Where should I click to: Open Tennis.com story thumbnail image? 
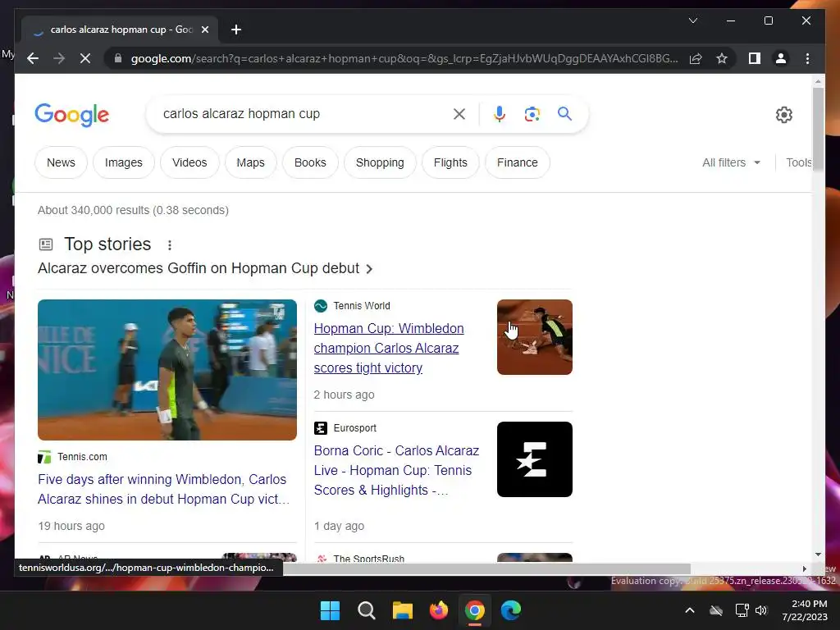(167, 370)
